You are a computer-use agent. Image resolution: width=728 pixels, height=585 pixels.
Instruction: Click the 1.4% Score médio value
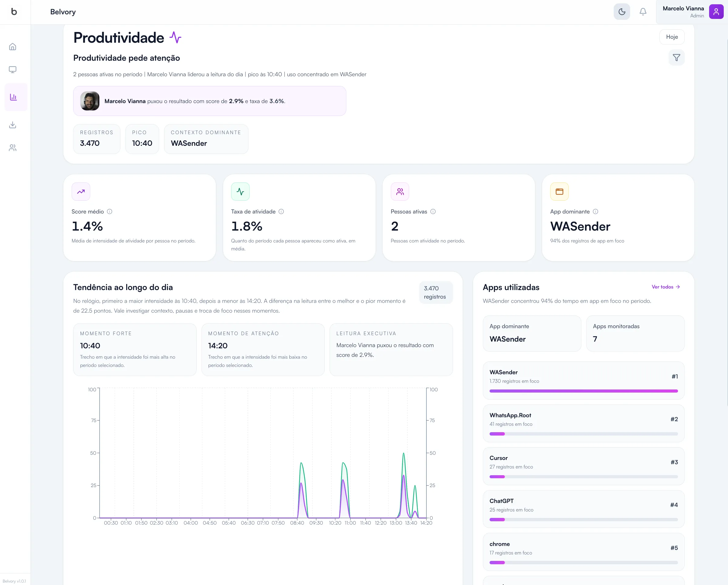point(87,226)
